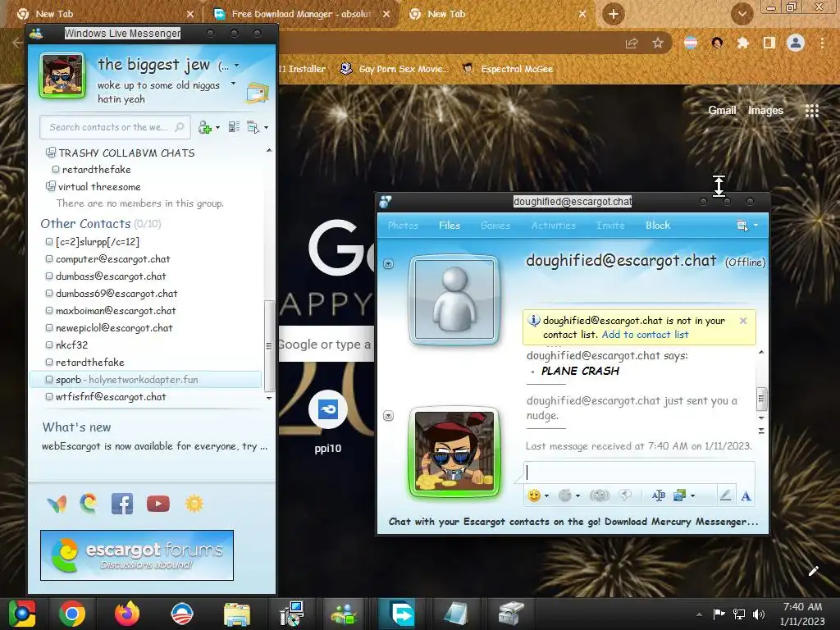The height and width of the screenshot is (630, 840).
Task: Open the Images link
Action: click(x=765, y=111)
